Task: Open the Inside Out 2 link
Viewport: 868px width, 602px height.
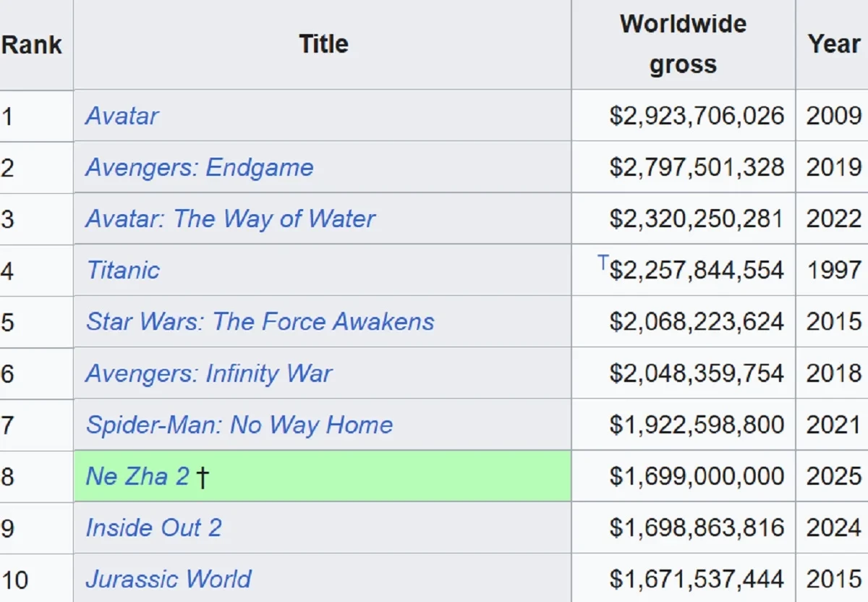Action: (153, 527)
